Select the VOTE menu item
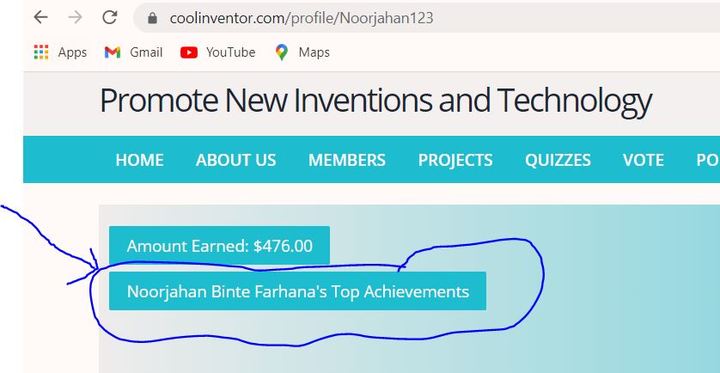The height and width of the screenshot is (373, 720). (643, 160)
